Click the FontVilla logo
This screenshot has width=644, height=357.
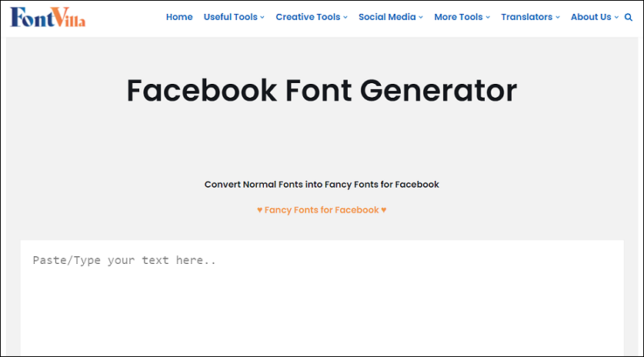[48, 17]
